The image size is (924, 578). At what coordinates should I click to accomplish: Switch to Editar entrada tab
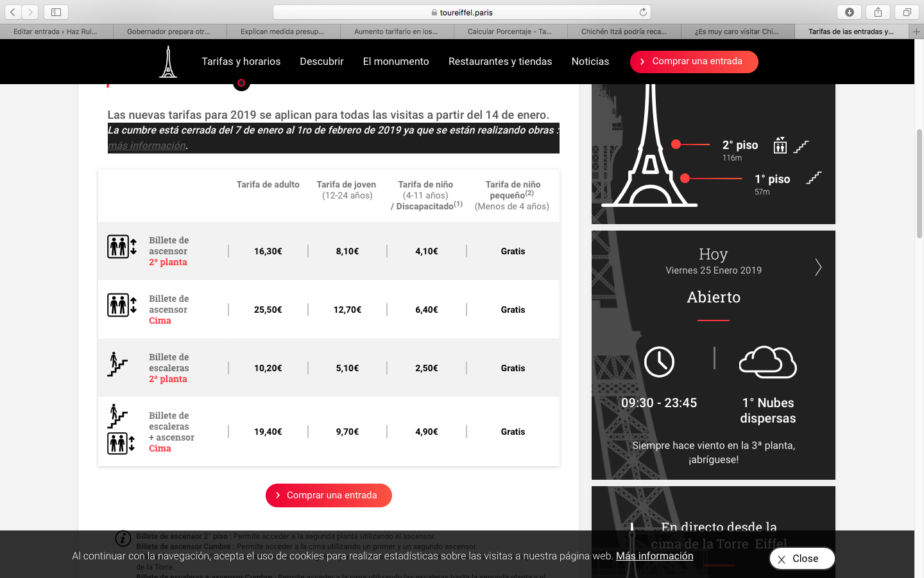coord(56,31)
